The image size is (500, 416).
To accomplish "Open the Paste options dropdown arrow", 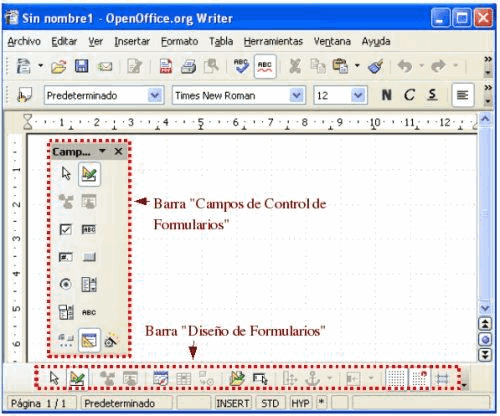I will coord(357,65).
